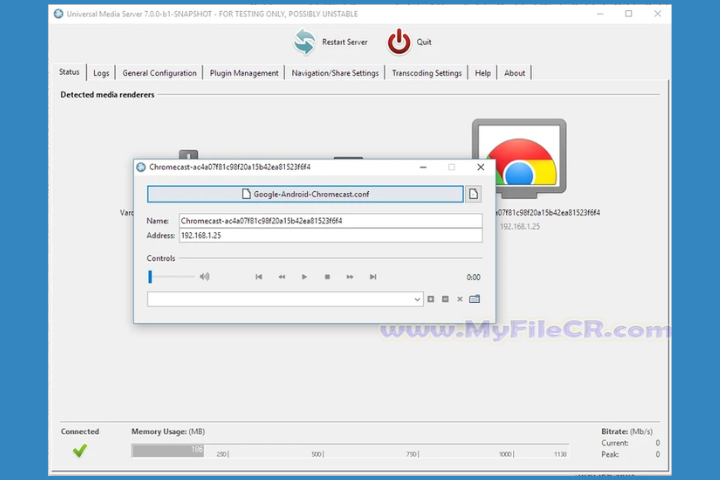The image size is (720, 480).
Task: Click the Google-Android-Chromecast.conf button
Action: click(305, 194)
